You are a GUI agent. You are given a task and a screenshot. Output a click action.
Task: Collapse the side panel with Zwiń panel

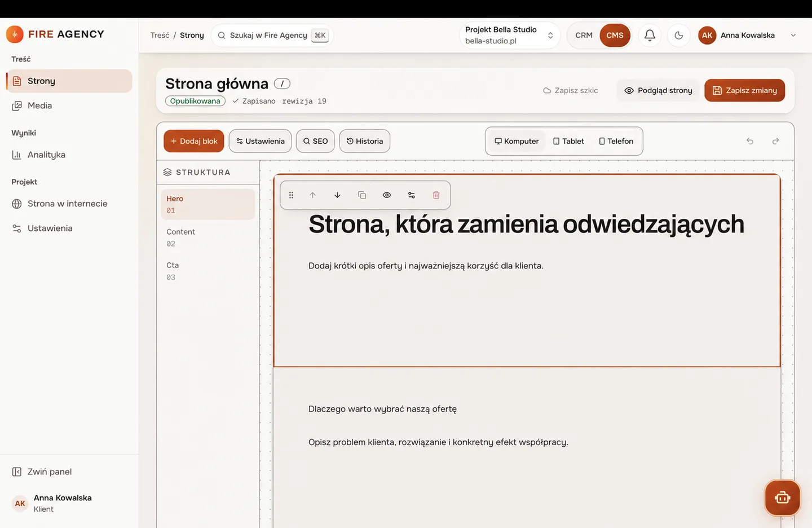coord(69,472)
